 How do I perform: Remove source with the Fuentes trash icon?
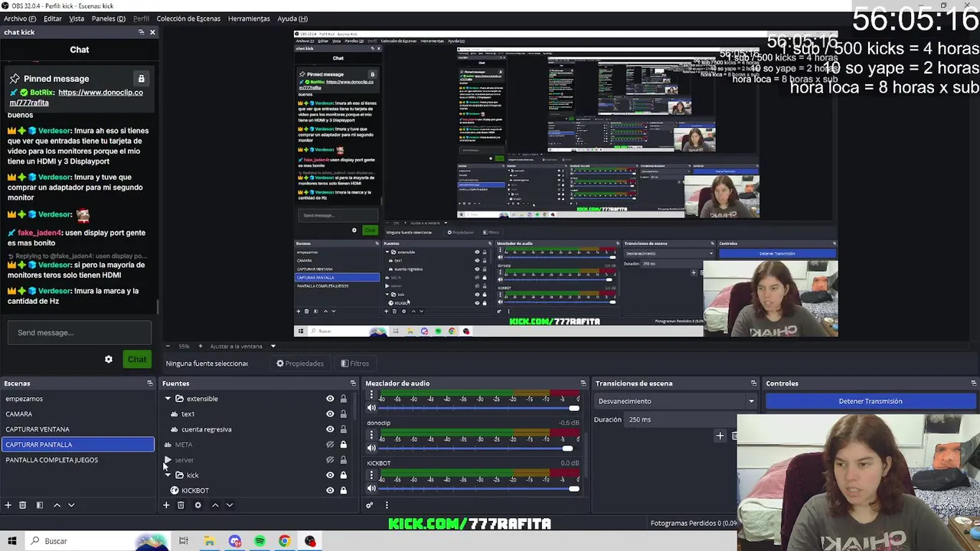click(181, 505)
